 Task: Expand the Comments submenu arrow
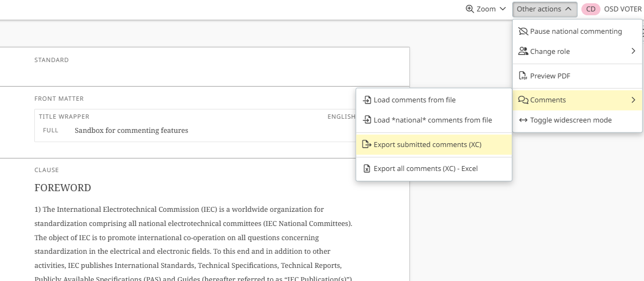click(633, 100)
